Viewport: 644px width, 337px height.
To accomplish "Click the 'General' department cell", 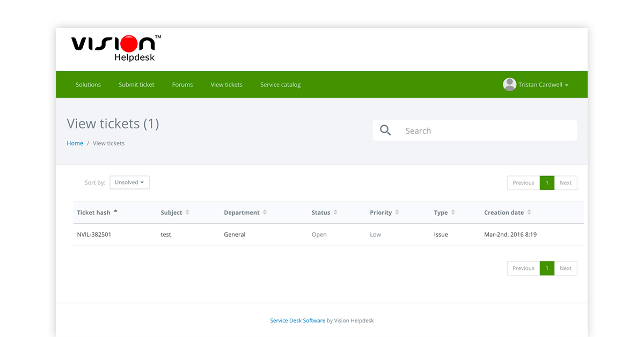I will [x=235, y=235].
